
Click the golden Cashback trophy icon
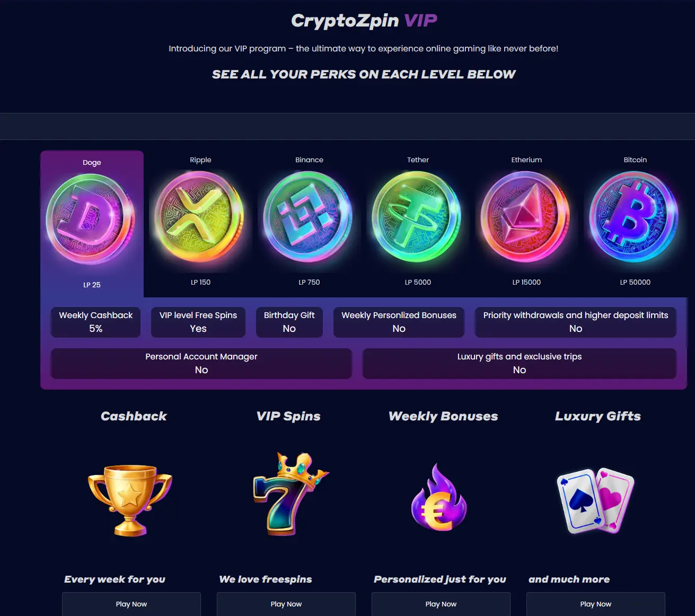pyautogui.click(x=130, y=500)
